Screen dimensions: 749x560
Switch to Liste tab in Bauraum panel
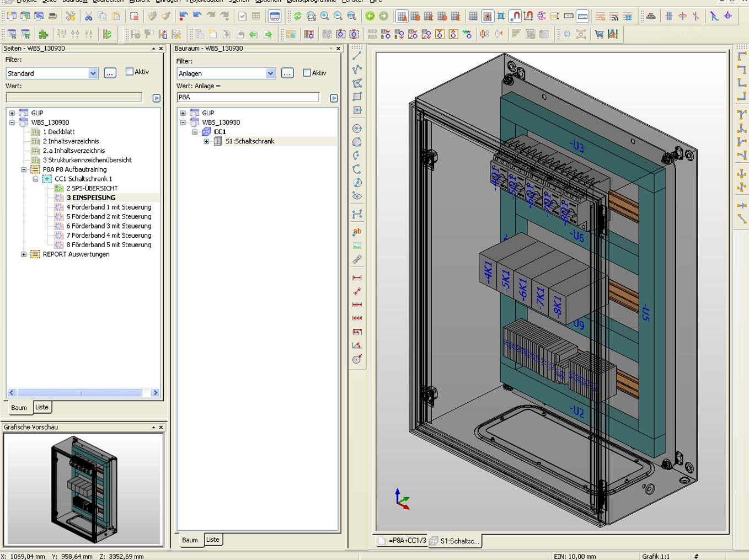[x=213, y=540]
